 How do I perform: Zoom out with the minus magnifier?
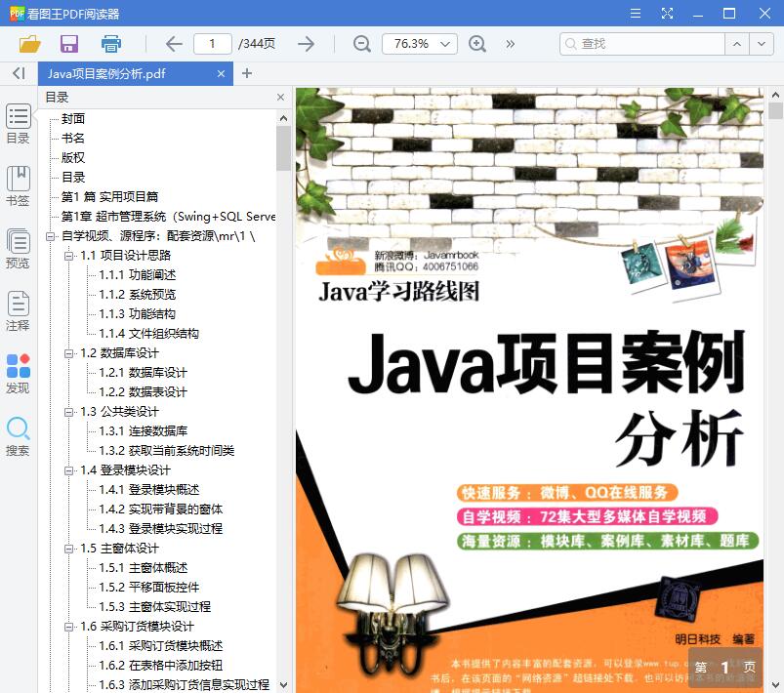click(x=361, y=44)
